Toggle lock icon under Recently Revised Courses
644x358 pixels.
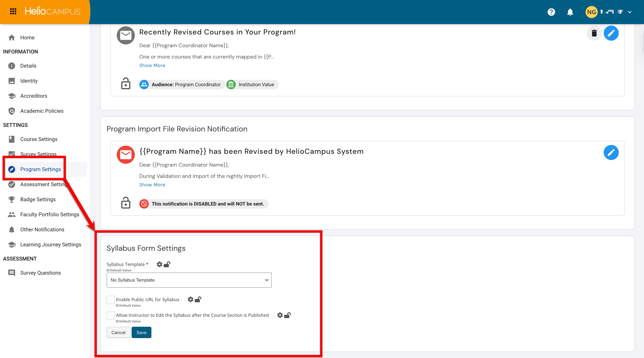pos(125,84)
